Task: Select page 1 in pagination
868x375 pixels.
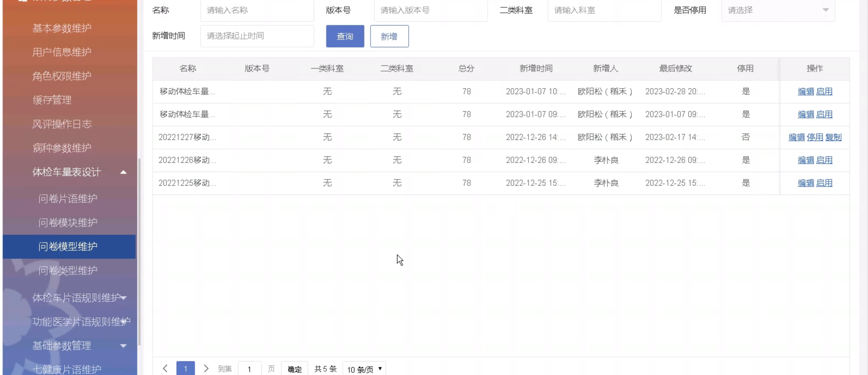Action: pos(185,368)
